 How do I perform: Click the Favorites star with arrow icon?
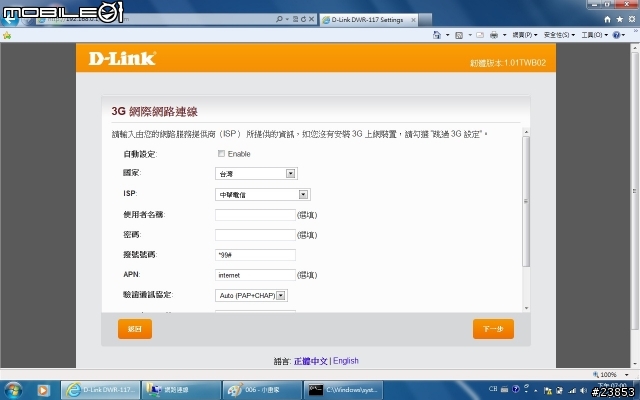pos(7,36)
